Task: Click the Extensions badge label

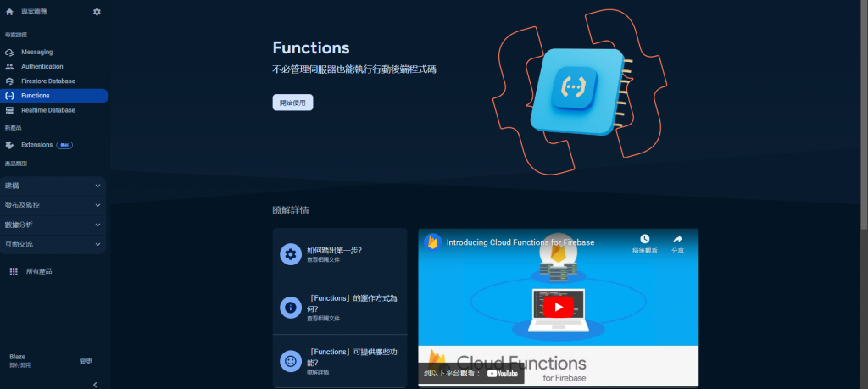Action: click(x=64, y=145)
